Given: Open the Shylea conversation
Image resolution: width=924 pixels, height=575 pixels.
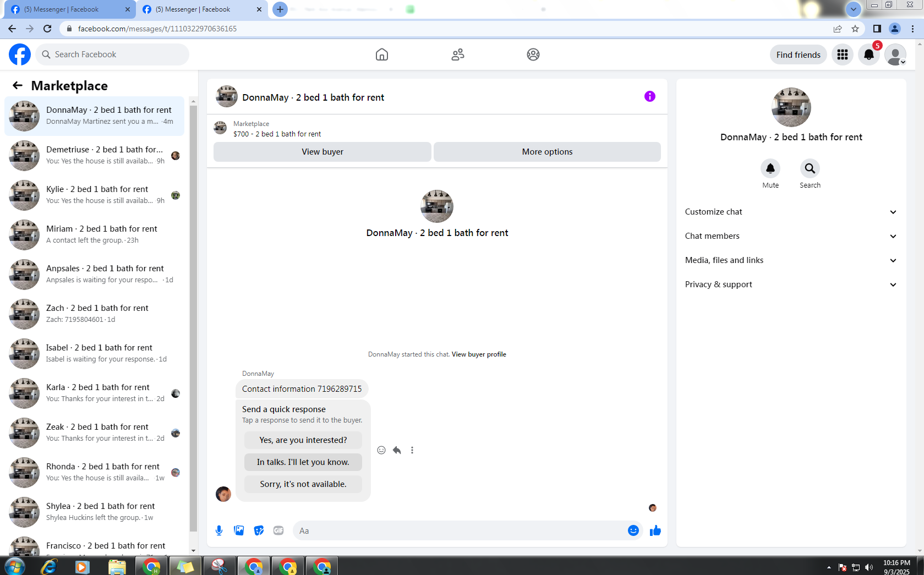Looking at the screenshot, I should click(95, 512).
